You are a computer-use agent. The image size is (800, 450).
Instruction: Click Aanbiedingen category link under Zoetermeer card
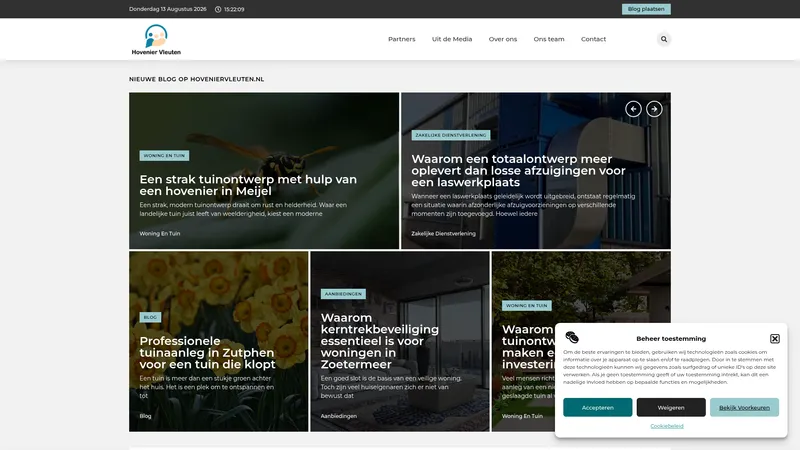tap(339, 416)
